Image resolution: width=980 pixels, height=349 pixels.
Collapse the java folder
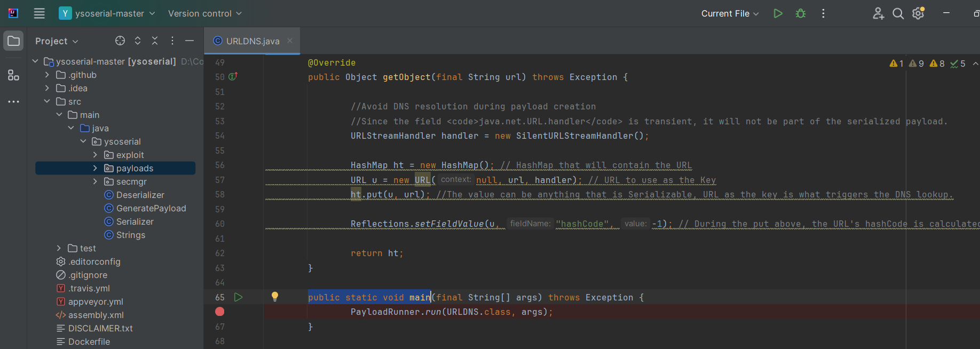[x=71, y=128]
